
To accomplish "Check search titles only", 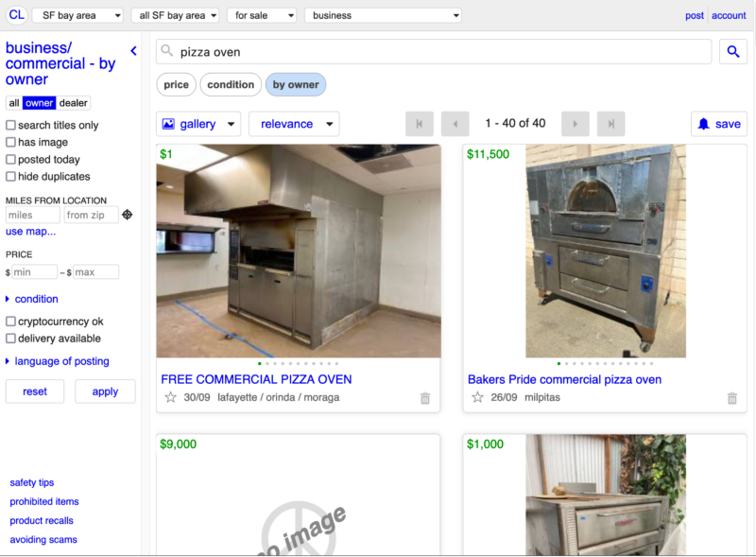I will (x=10, y=126).
